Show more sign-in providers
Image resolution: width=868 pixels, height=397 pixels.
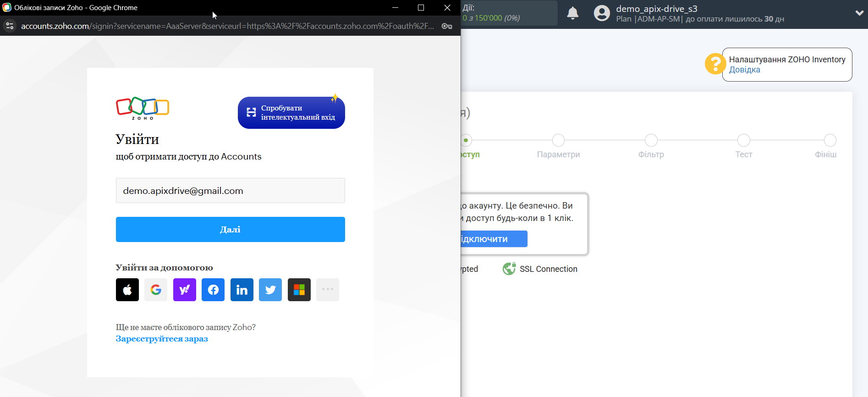[328, 290]
